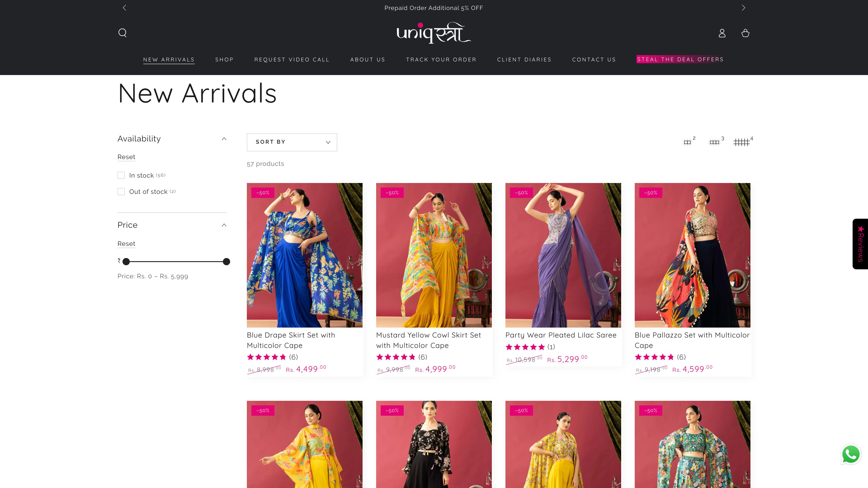Go to Track Your Order
Image resolution: width=868 pixels, height=488 pixels.
(x=441, y=59)
